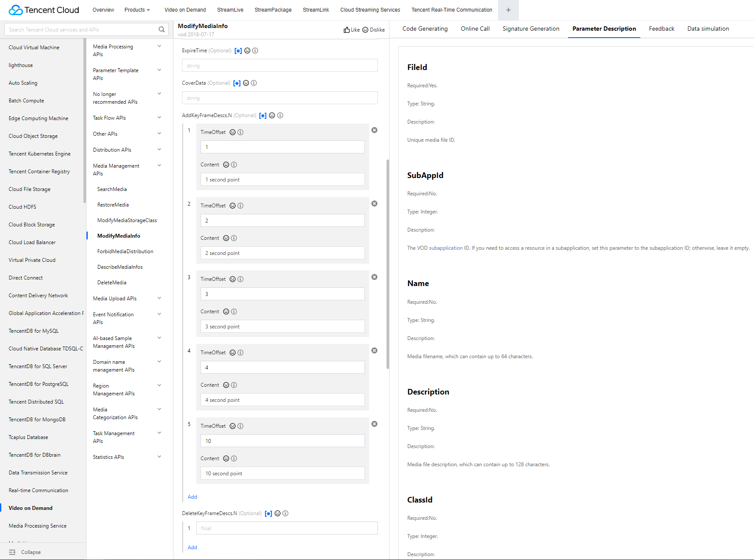
Task: Expand Media Upload APIs group
Action: click(x=159, y=298)
